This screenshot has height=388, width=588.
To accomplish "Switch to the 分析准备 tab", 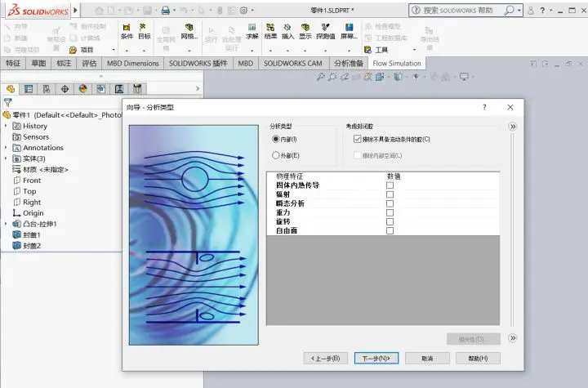I will pyautogui.click(x=349, y=64).
